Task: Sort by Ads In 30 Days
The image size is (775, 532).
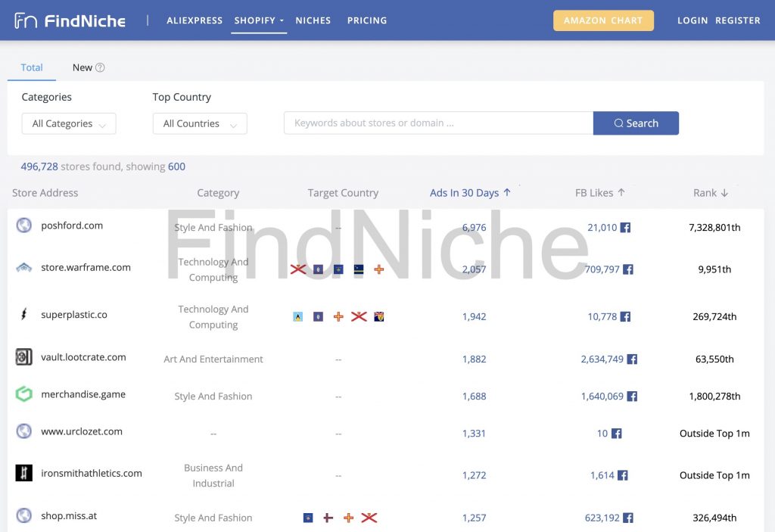Action: 470,193
